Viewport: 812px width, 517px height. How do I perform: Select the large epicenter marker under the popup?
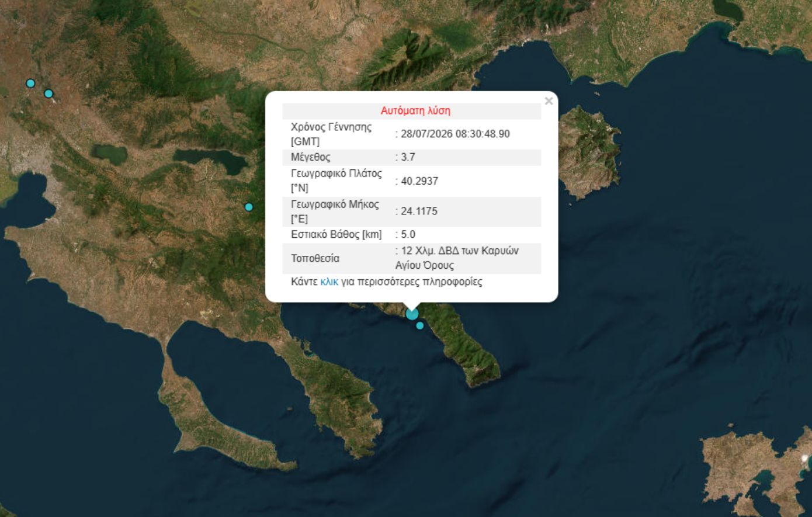coord(412,314)
